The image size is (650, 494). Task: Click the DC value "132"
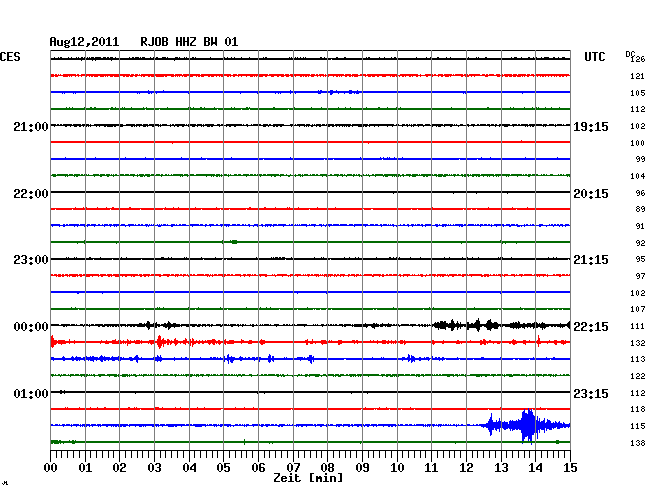coord(638,344)
